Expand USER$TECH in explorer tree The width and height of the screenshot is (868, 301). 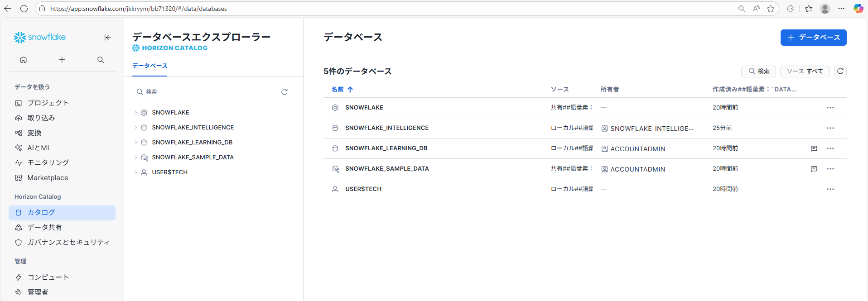coord(135,172)
